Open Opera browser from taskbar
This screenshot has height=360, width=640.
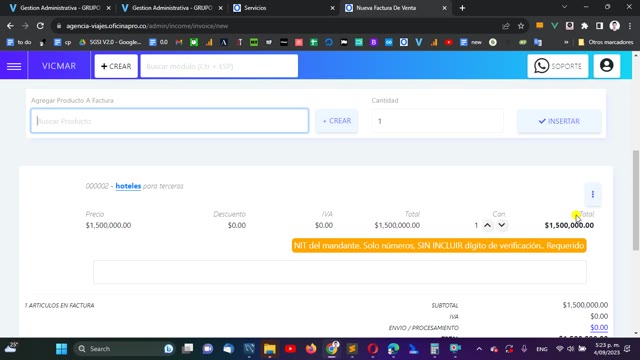tap(373, 349)
